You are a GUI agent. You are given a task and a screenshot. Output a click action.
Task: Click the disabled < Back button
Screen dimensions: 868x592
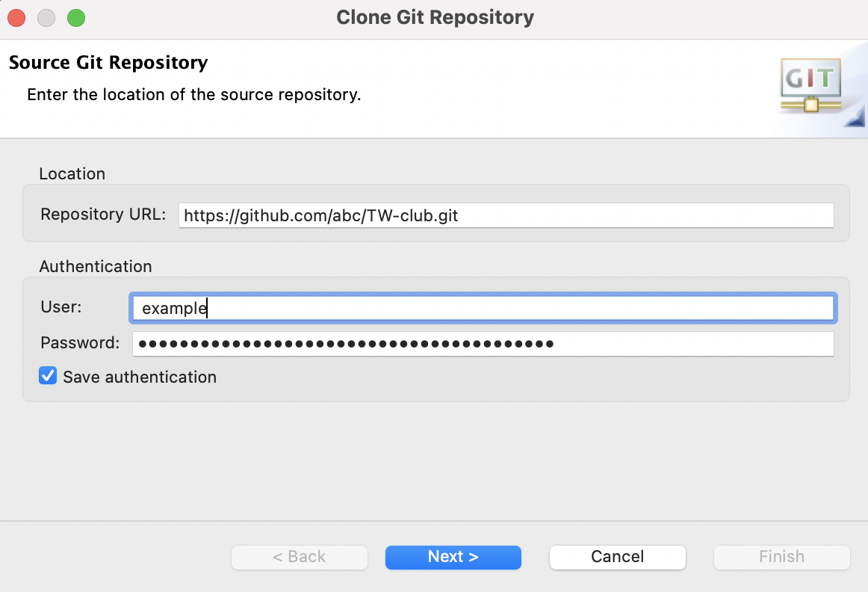coord(299,557)
